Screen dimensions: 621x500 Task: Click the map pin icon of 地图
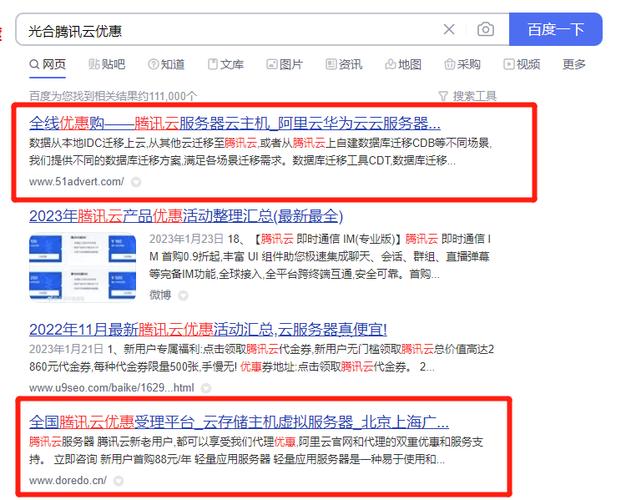pos(390,64)
